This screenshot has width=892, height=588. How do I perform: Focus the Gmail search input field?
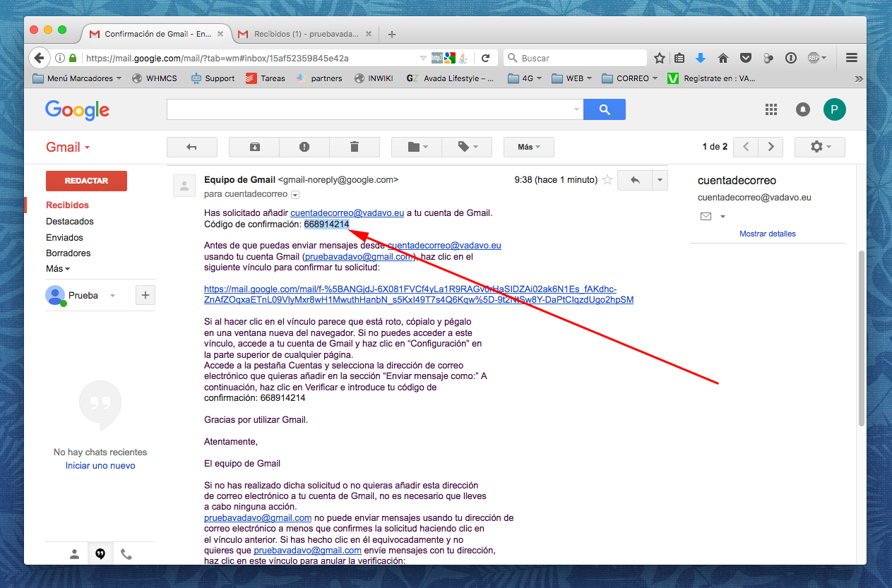coord(369,109)
